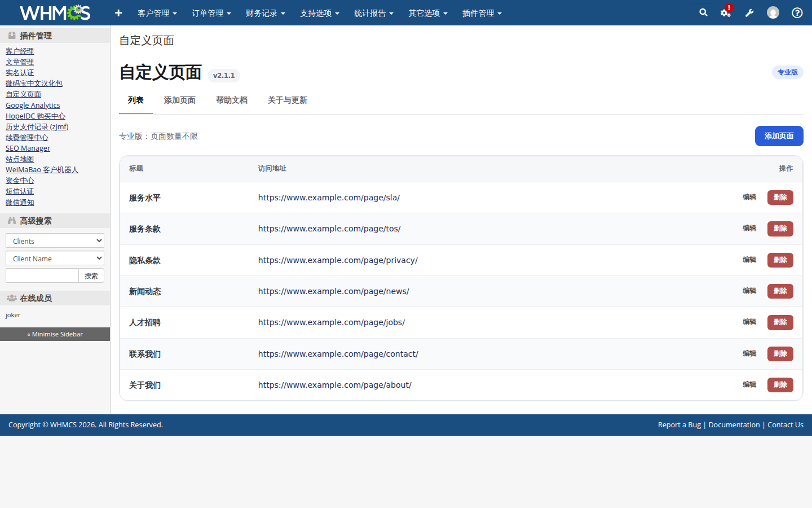Click the sidebar 搜索 button
The width and height of the screenshot is (812, 508).
(x=91, y=275)
